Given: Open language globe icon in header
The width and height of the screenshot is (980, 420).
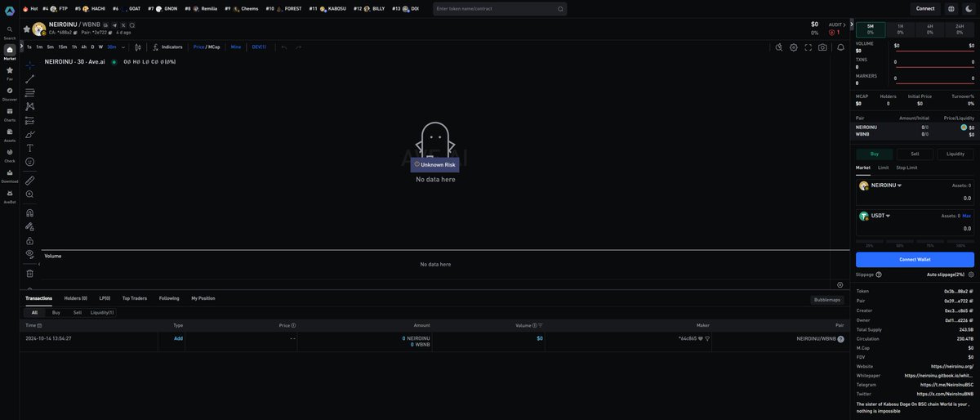Looking at the screenshot, I should coord(951,9).
